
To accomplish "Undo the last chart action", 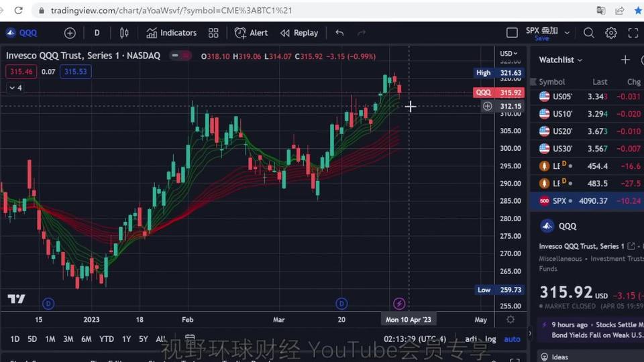I will [x=339, y=33].
